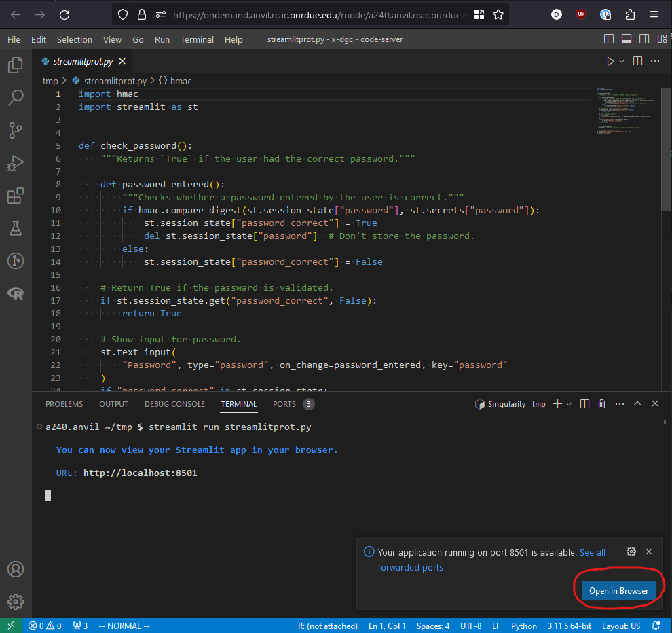The width and height of the screenshot is (672, 633).
Task: Open the Extensions view
Action: (16, 196)
